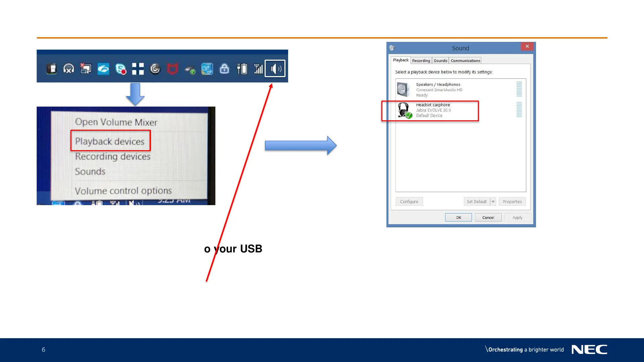Click the four white squares icon
This screenshot has width=644, height=362.
click(x=138, y=69)
